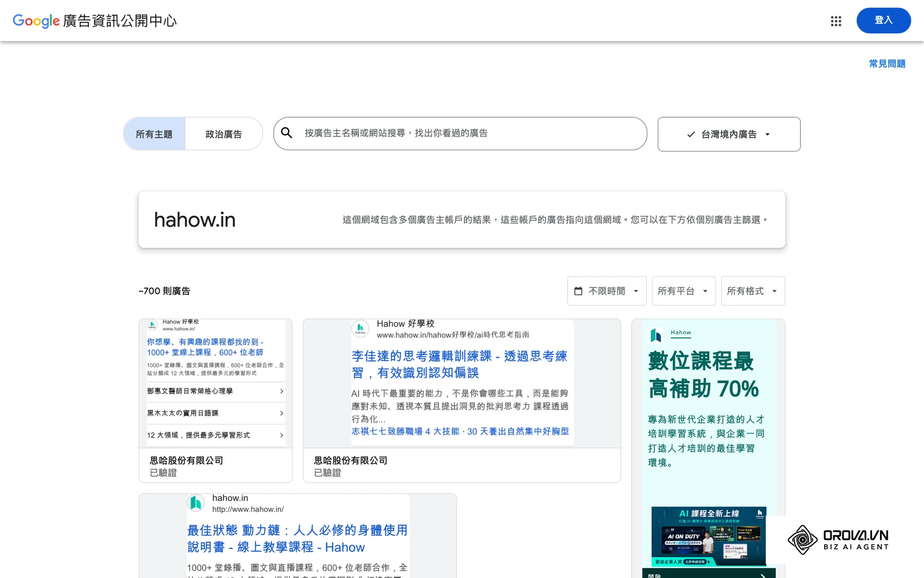Click the 最佳狀態 動力鏈 ad headline

(x=297, y=539)
